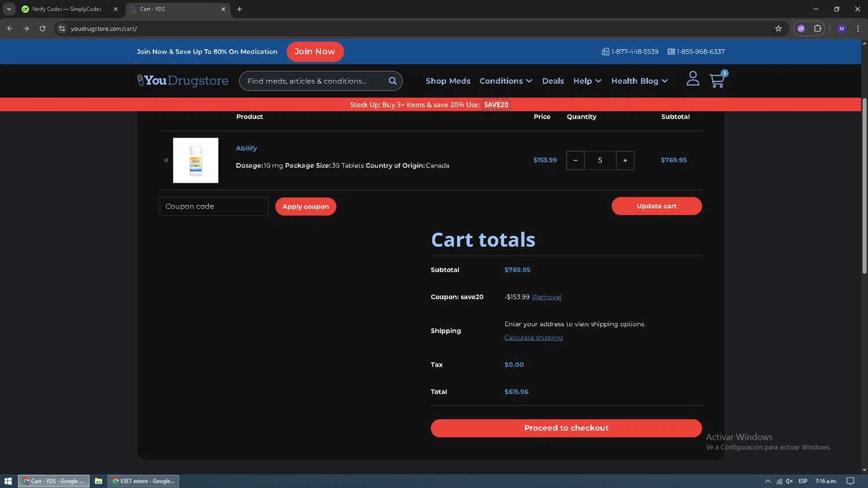Open the user account icon
This screenshot has height=488, width=868.
[693, 79]
